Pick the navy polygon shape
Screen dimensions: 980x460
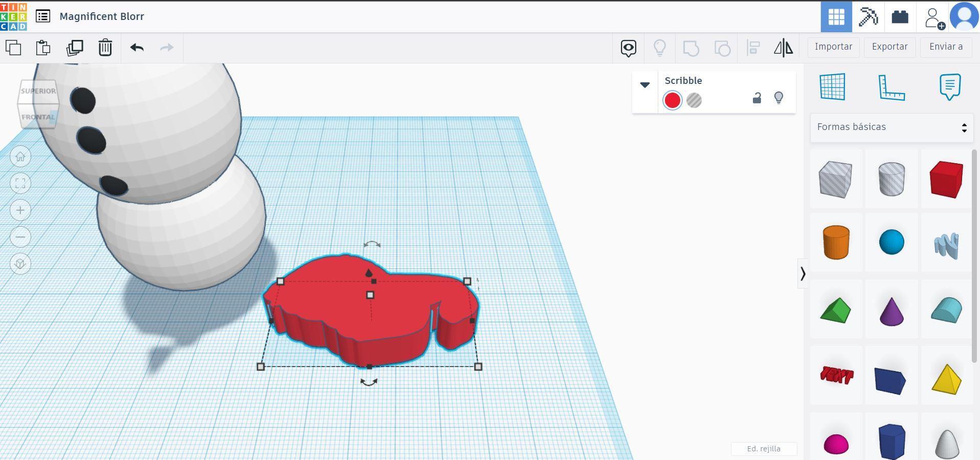coord(892,441)
